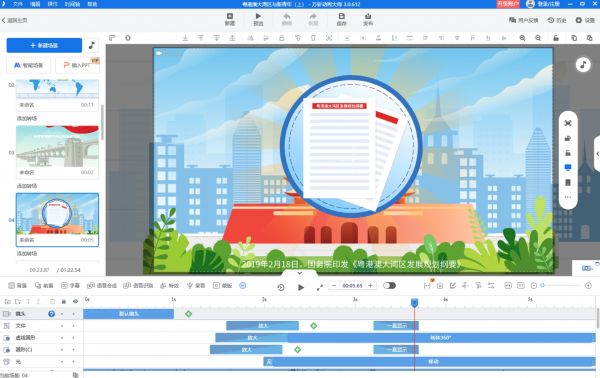600x378 pixels.
Task: Toggle the lock icon in timeline header
Action: point(64,301)
